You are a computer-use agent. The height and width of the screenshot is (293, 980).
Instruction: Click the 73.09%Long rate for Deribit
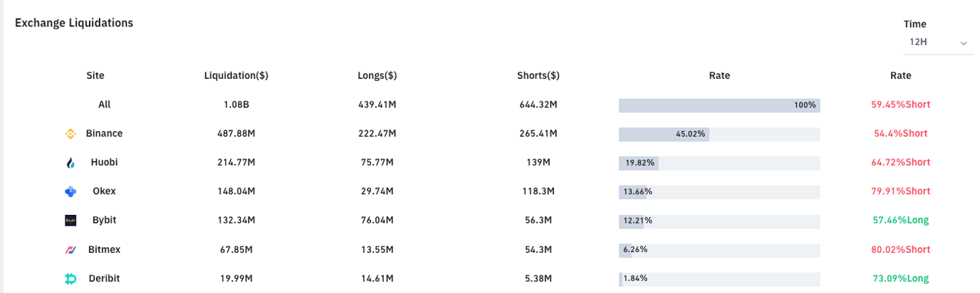(900, 279)
